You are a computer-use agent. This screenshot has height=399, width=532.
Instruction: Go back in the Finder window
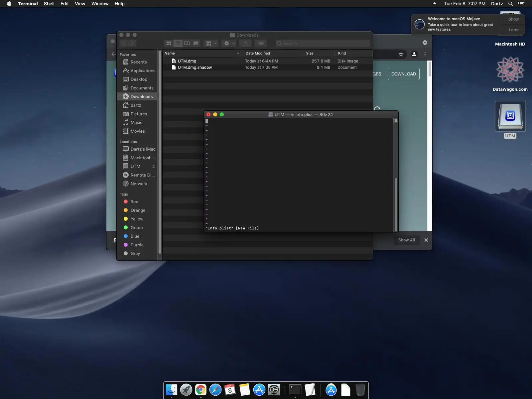pyautogui.click(x=124, y=43)
